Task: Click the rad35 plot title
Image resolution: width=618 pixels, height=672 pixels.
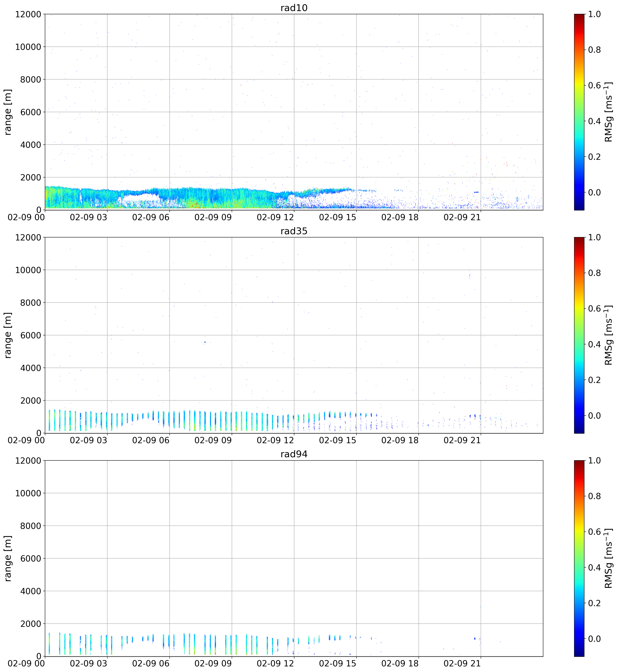Action: 294,231
